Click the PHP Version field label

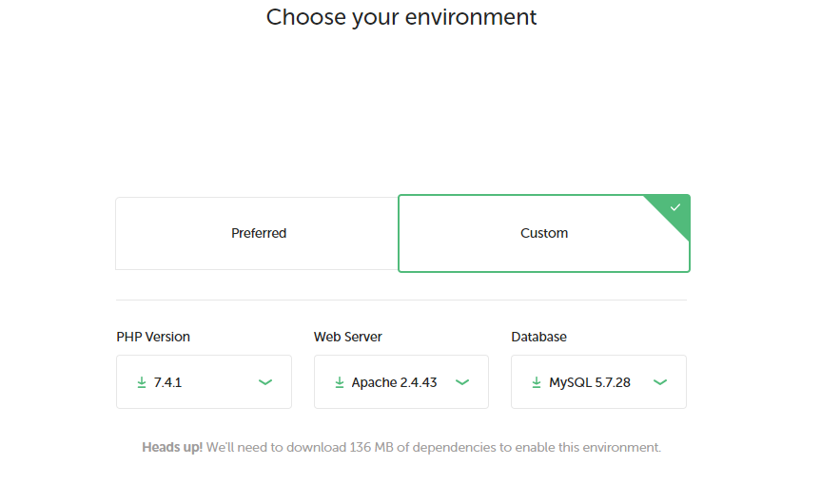click(x=153, y=337)
